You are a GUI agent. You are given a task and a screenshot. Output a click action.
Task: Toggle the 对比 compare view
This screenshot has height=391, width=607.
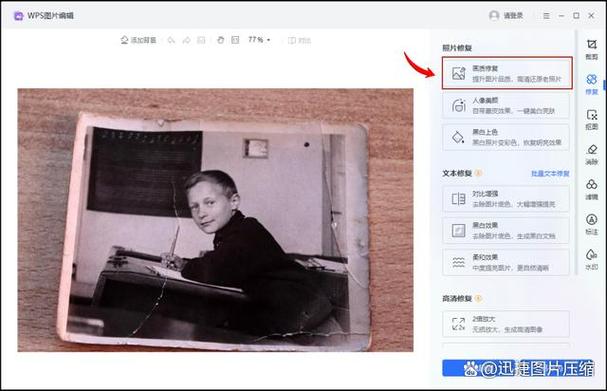point(300,40)
